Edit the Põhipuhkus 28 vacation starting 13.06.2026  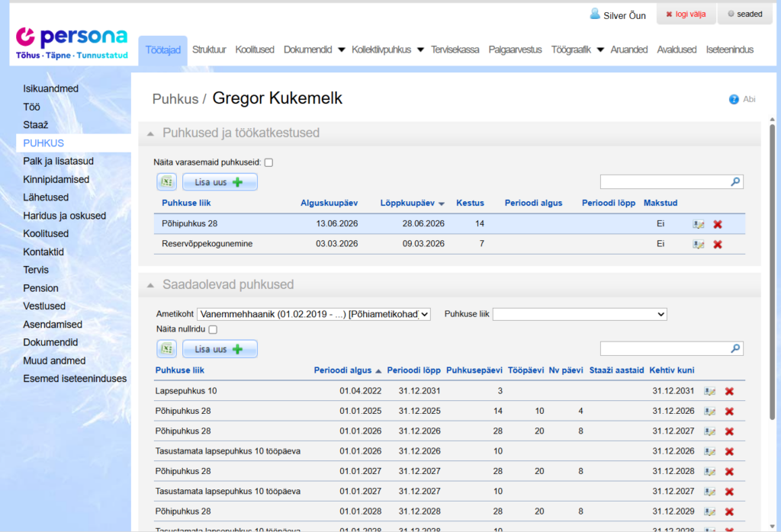(699, 224)
